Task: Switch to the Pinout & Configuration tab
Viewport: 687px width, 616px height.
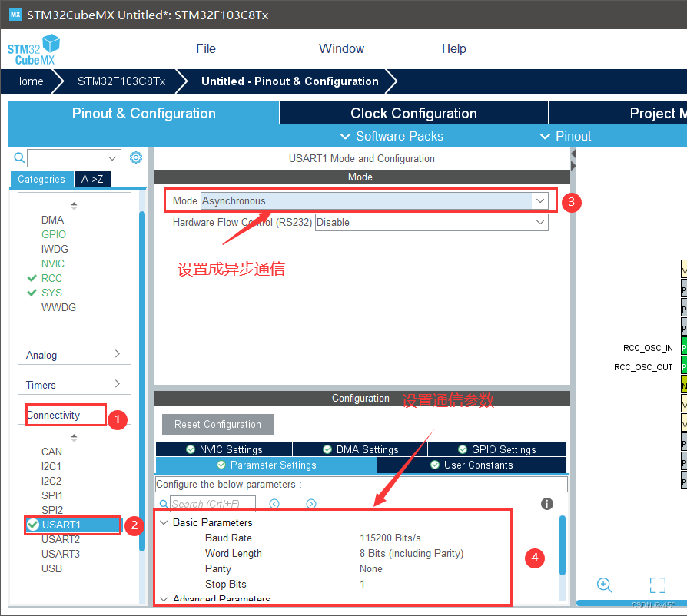Action: 144,114
